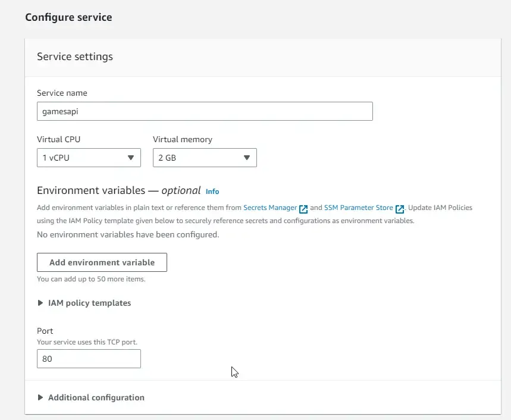Click the disclosure triangle beside Additional configuration
Image resolution: width=511 pixels, height=420 pixels.
pos(40,397)
